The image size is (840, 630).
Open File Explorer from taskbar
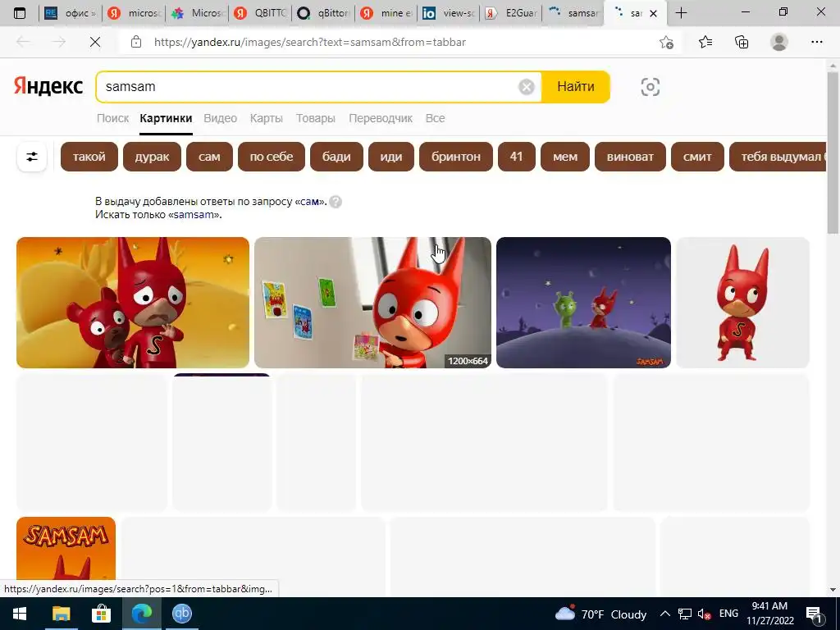tap(61, 614)
